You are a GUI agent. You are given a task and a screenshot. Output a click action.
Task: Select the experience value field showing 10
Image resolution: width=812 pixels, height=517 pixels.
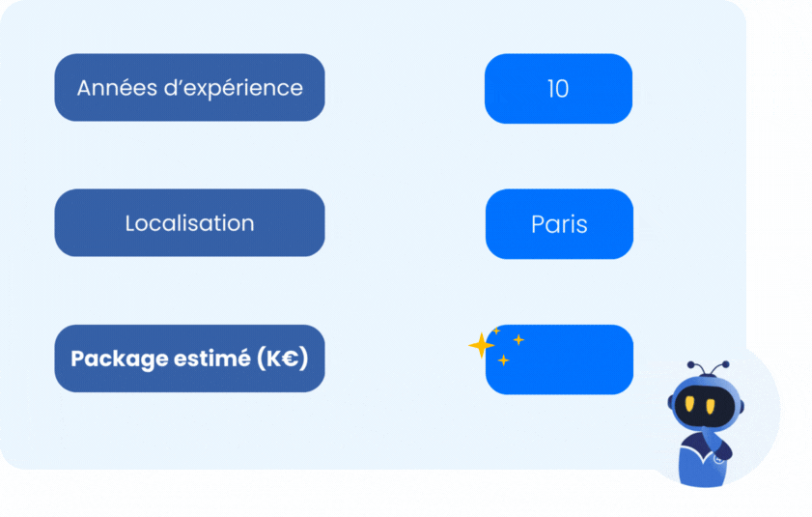[558, 89]
